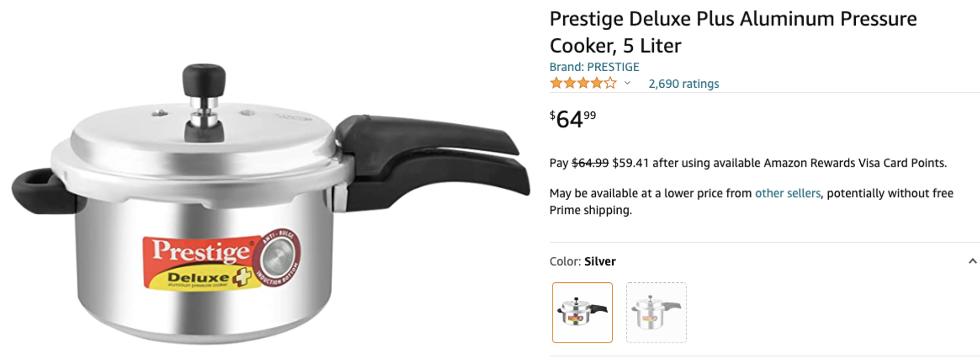
Task: Click the $59.41 rewards price
Action: (630, 163)
